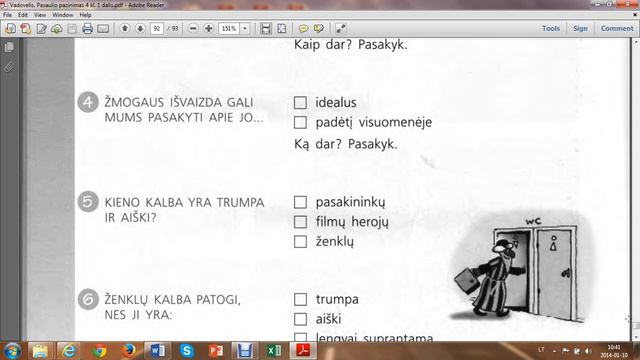Click the upload to cloud icon
The width and height of the screenshot is (640, 360).
(57, 29)
